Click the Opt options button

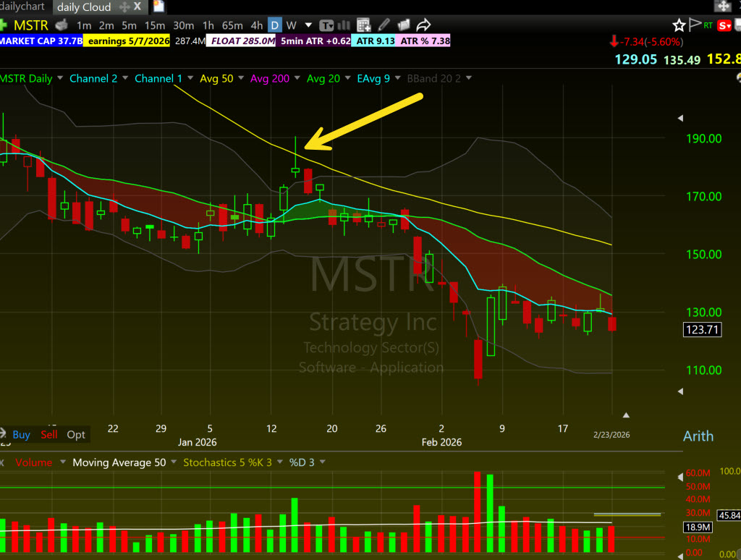(x=76, y=434)
